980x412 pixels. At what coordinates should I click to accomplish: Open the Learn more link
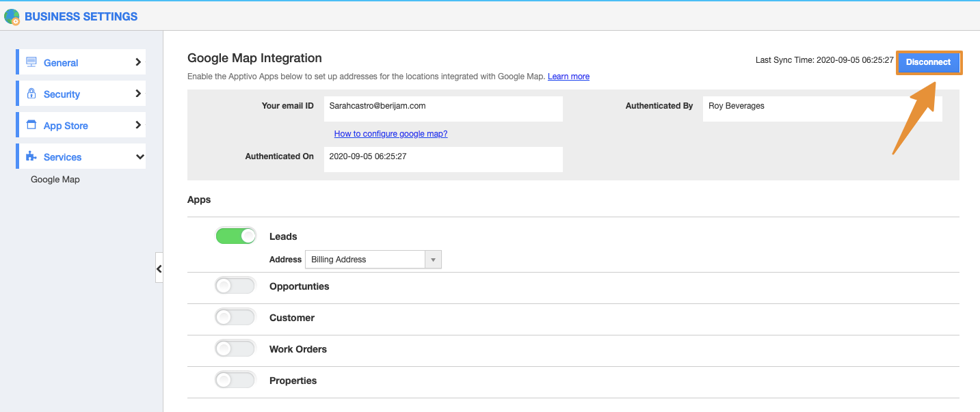pos(568,77)
